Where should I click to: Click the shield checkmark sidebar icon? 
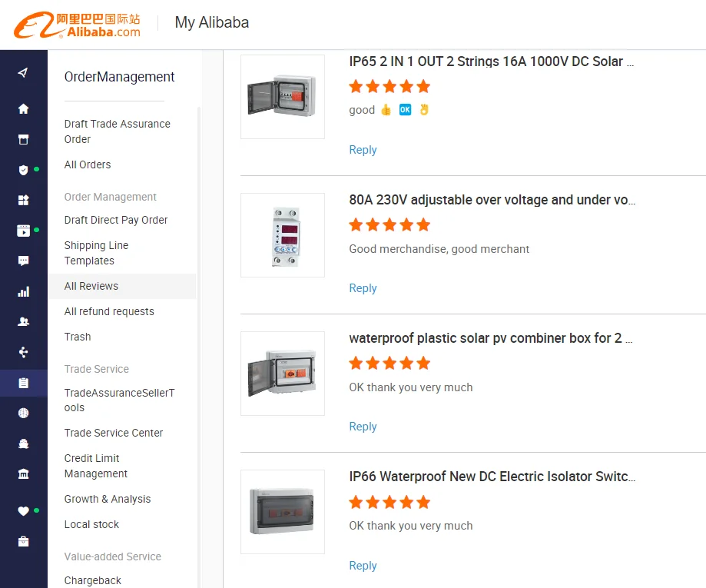[x=23, y=170]
